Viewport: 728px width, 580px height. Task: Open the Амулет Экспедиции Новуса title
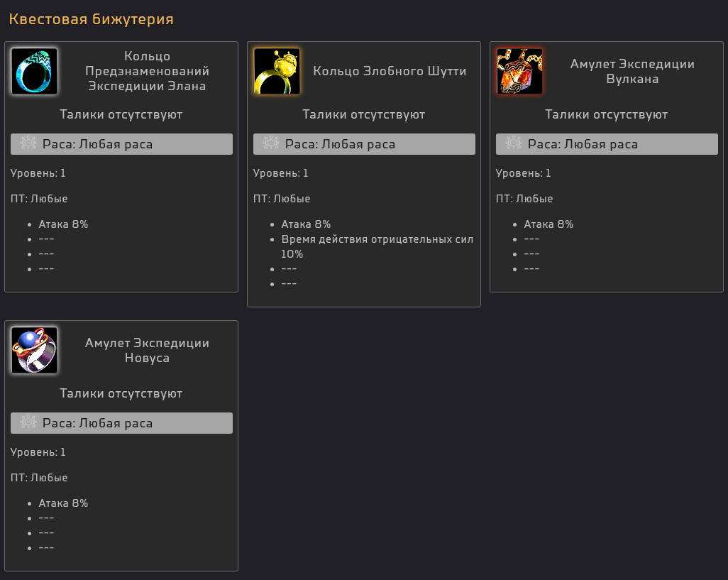coord(147,350)
